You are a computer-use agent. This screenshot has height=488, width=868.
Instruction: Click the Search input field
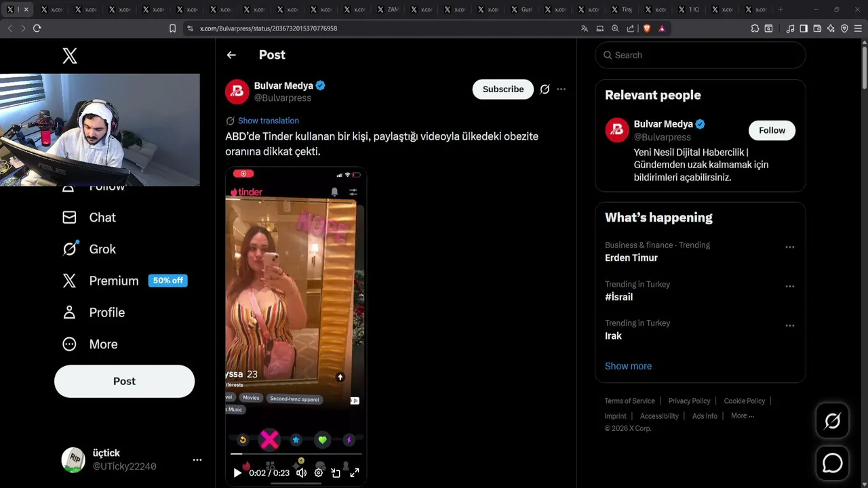(x=701, y=55)
